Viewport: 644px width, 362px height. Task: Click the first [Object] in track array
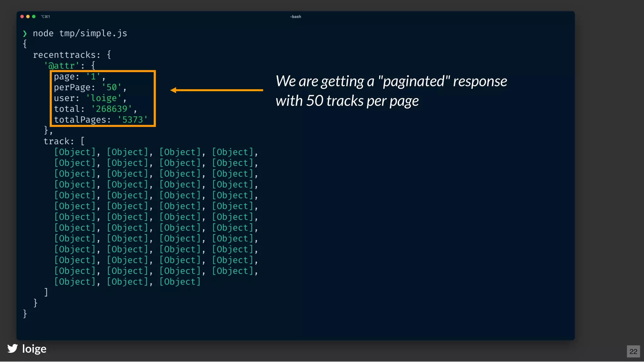point(75,152)
